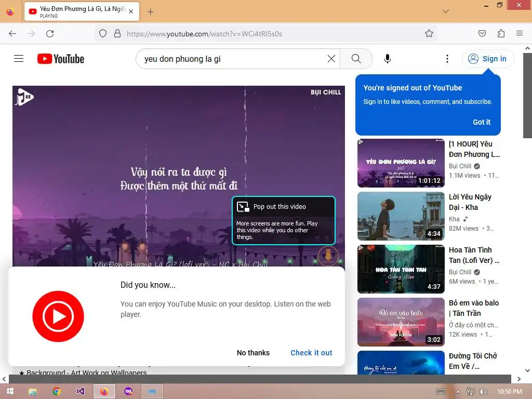Search with your voice microphone icon
This screenshot has width=532, height=399.
point(387,59)
